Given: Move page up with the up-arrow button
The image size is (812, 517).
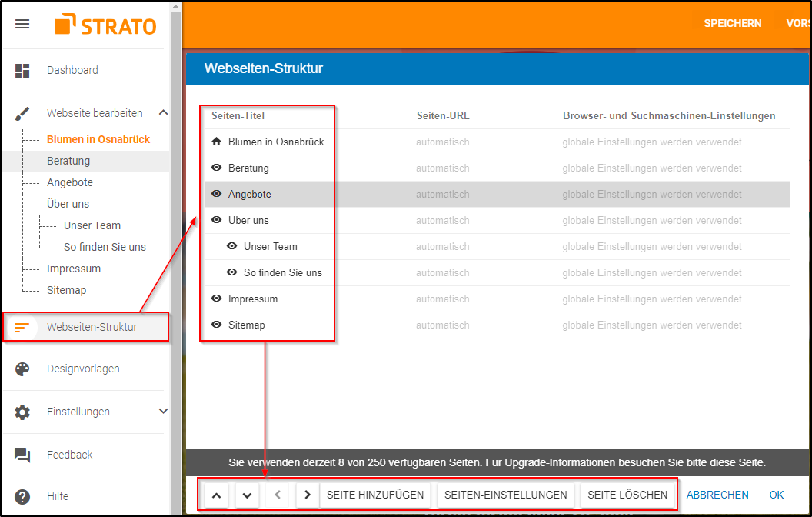Looking at the screenshot, I should [x=217, y=495].
